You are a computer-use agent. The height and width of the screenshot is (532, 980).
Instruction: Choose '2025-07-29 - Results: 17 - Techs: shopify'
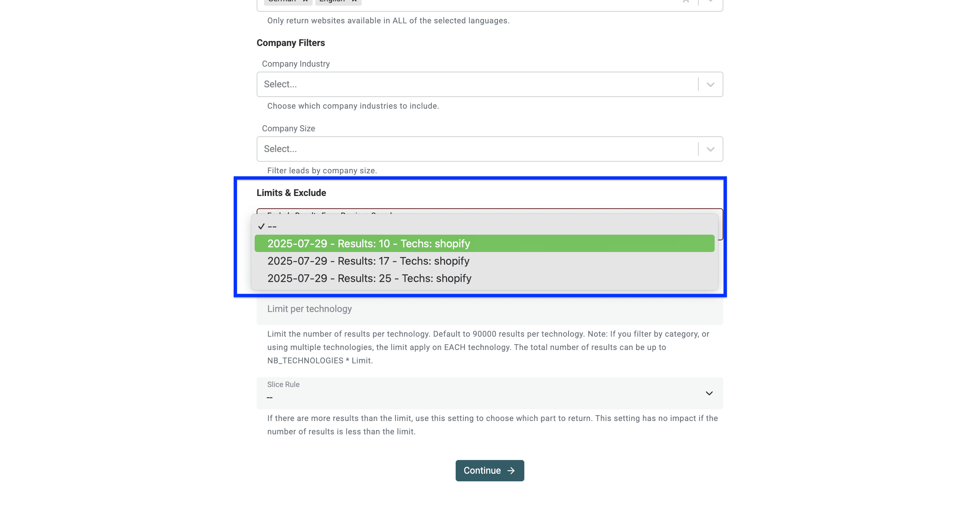click(x=368, y=261)
